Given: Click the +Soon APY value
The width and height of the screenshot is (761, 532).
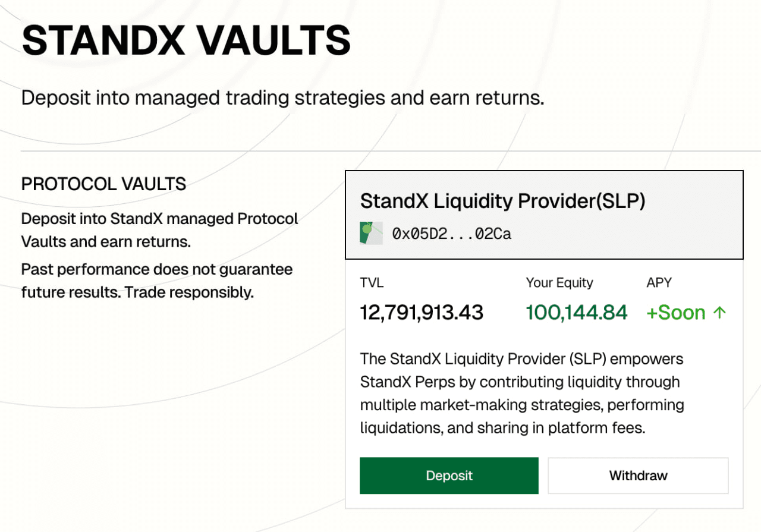Looking at the screenshot, I should [675, 313].
